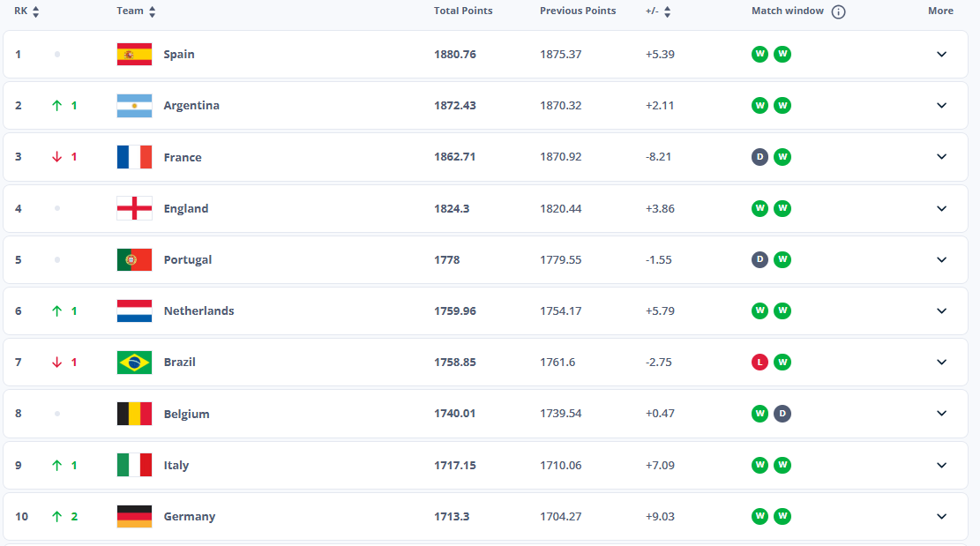
Task: Click the Argentina flag icon
Action: pyautogui.click(x=134, y=106)
